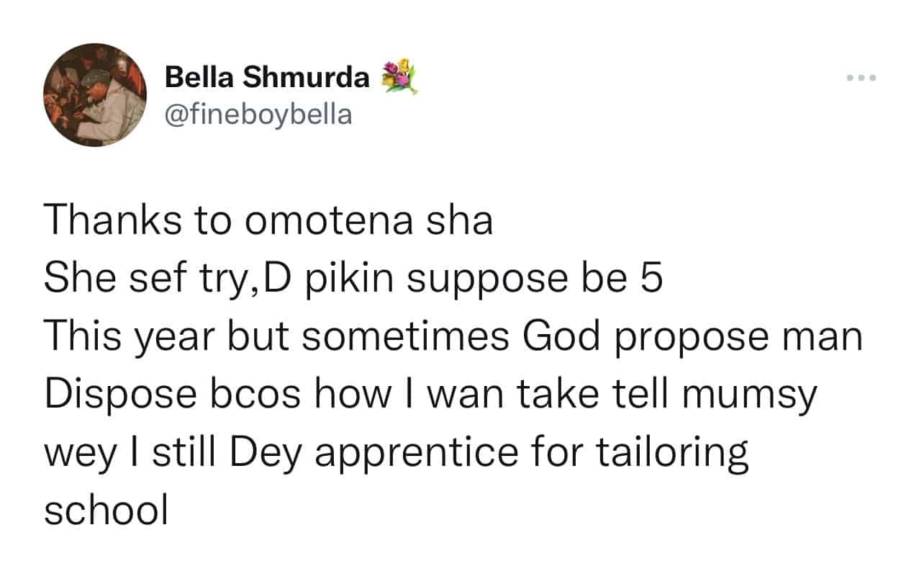The image size is (924, 561).
Task: Click the tweet line "Thanks to omotena sha"
Action: [x=268, y=222]
